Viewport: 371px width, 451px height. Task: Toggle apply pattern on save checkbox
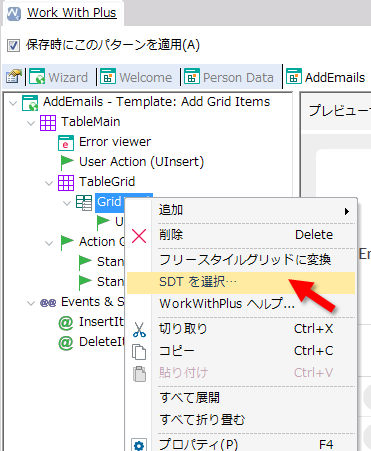pos(13,45)
